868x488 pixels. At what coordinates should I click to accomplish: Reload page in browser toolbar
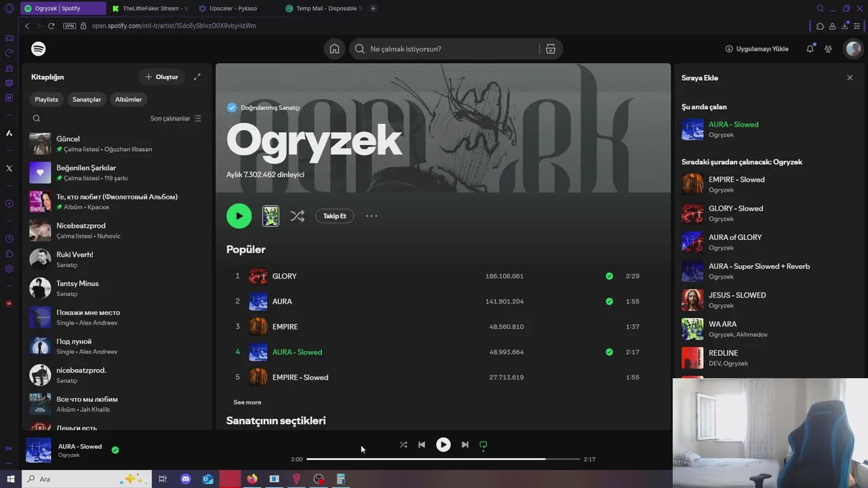pyautogui.click(x=51, y=26)
